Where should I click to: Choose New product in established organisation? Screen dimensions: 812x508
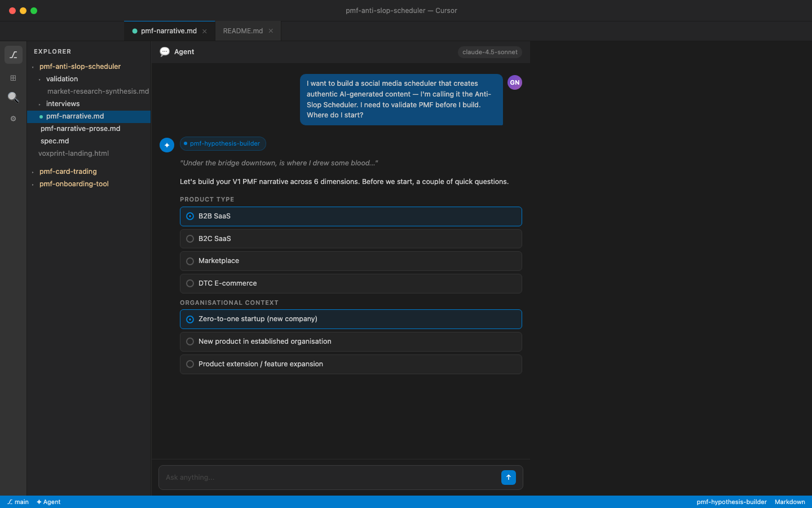tap(351, 341)
